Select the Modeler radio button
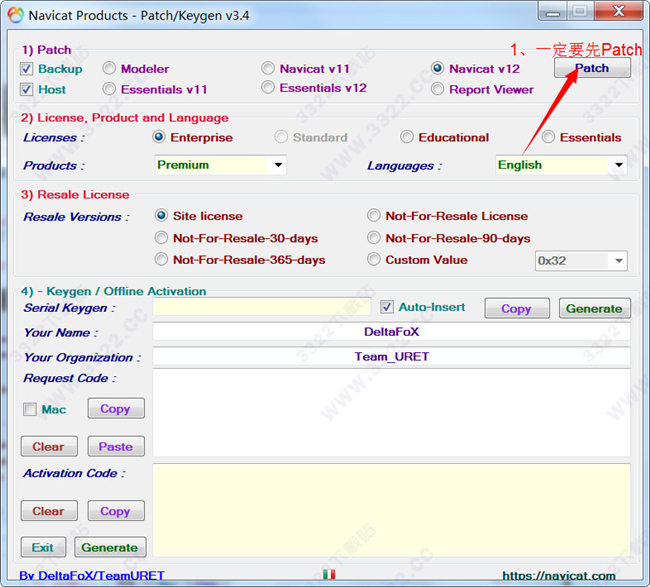 coord(109,68)
